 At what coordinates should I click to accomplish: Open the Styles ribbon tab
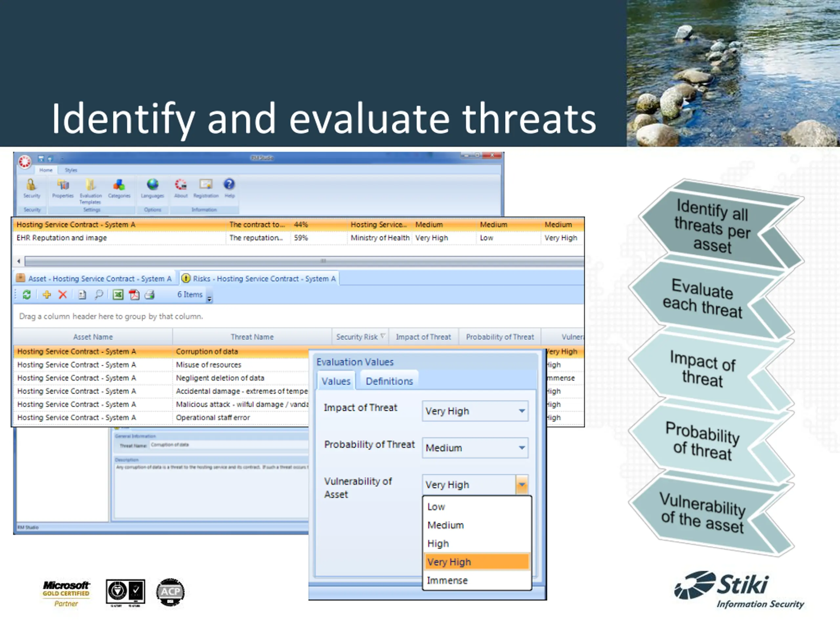[x=71, y=170]
